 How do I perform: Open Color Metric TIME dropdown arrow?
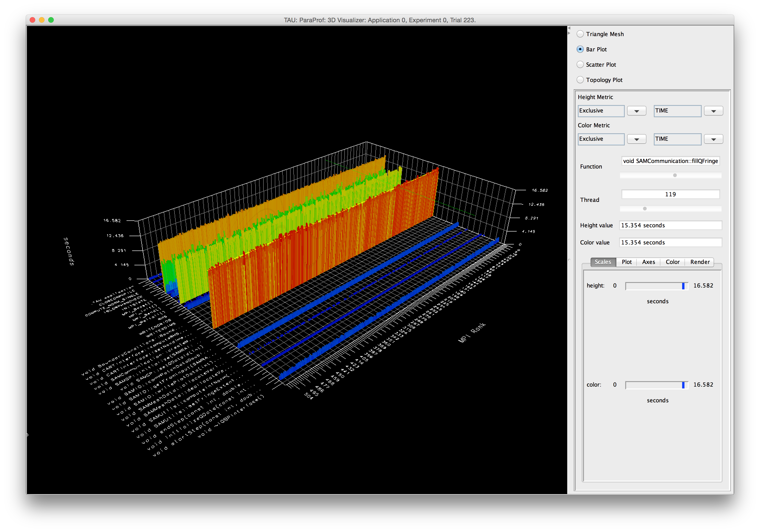coord(713,139)
